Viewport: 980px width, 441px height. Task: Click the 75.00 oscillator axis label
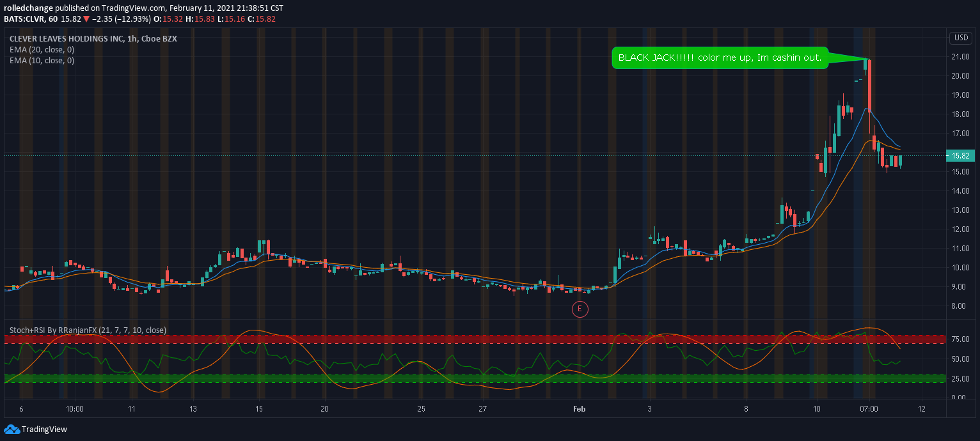point(960,339)
